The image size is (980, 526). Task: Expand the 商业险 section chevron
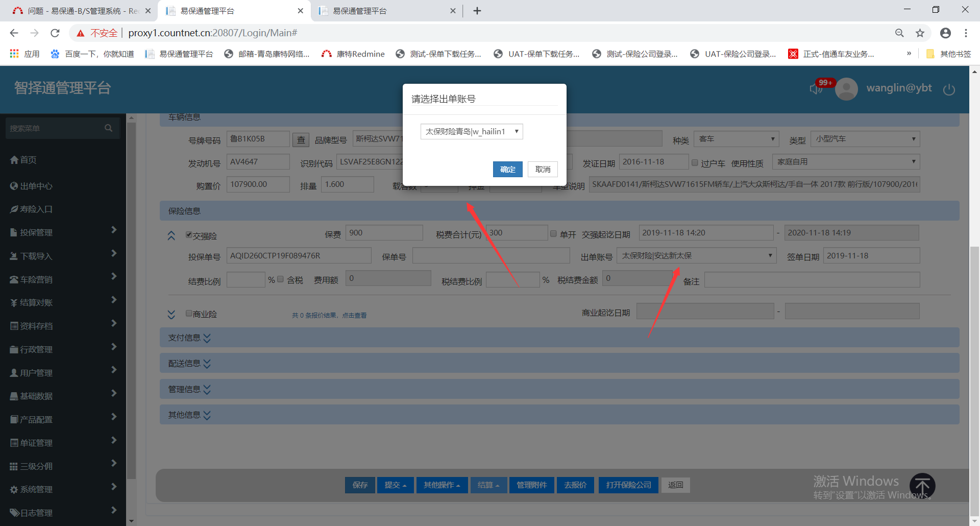(171, 314)
